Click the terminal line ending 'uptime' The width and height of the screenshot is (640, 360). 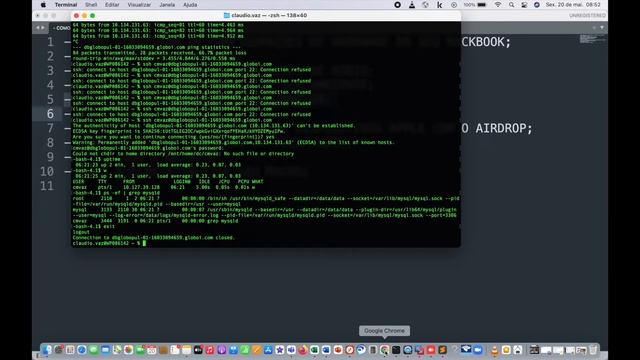point(96,159)
